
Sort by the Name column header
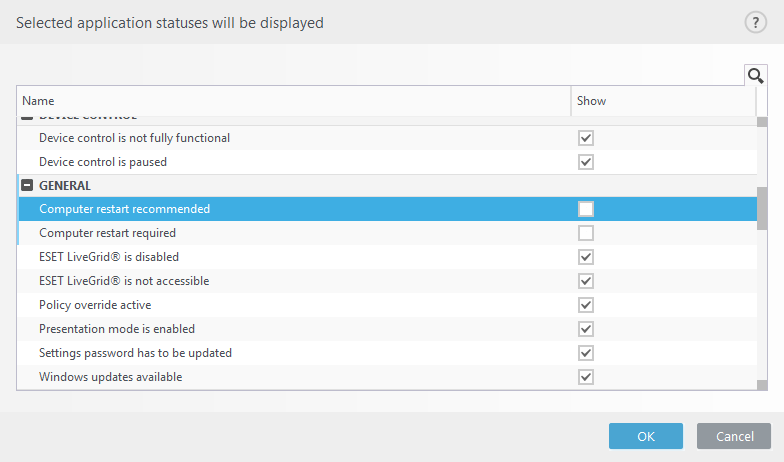294,101
